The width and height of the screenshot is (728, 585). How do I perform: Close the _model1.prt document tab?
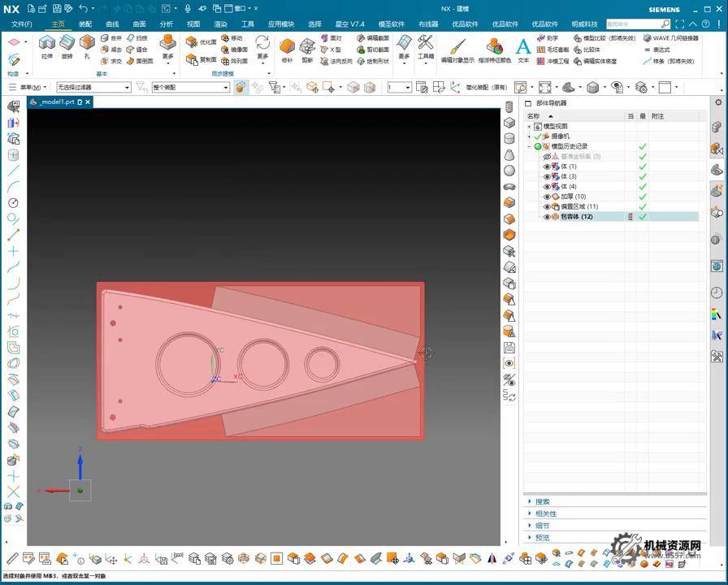pyautogui.click(x=89, y=102)
